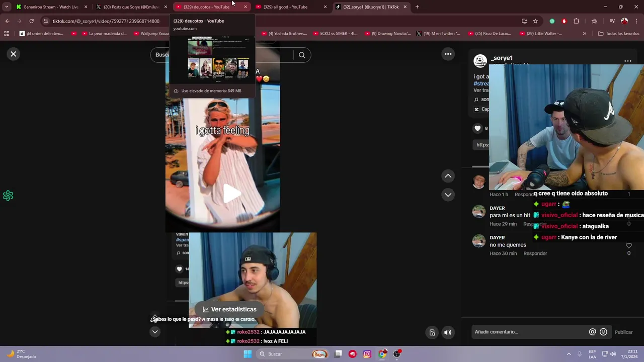
Task: Open Ver estadísticas for the video
Action: (x=229, y=309)
